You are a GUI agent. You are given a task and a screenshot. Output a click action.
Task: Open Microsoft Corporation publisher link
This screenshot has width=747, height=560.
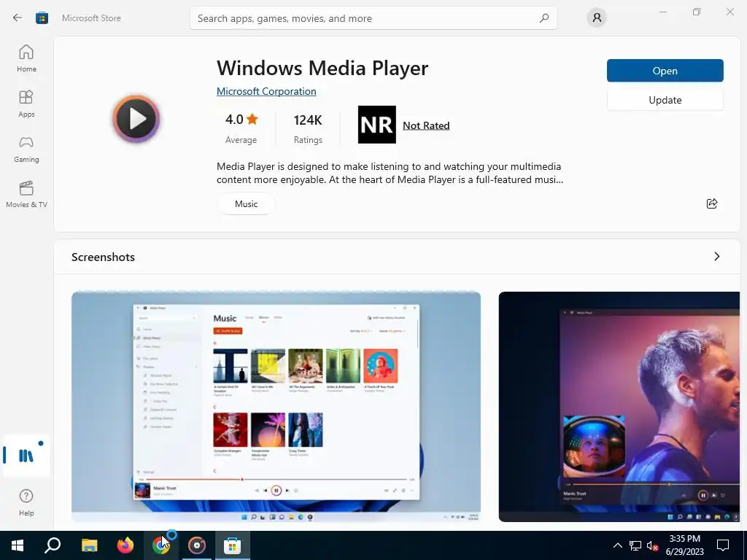point(266,91)
